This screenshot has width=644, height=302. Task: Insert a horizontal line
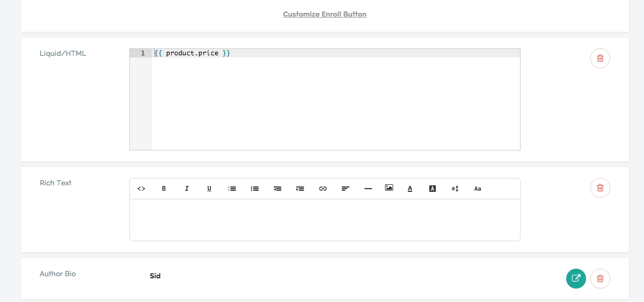pos(368,189)
